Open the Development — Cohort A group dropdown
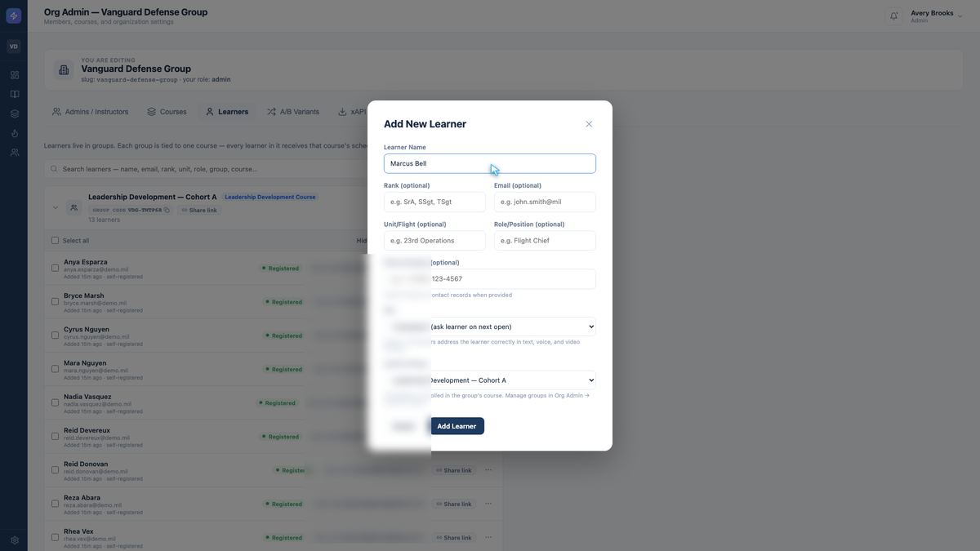The image size is (980, 551). tap(490, 380)
